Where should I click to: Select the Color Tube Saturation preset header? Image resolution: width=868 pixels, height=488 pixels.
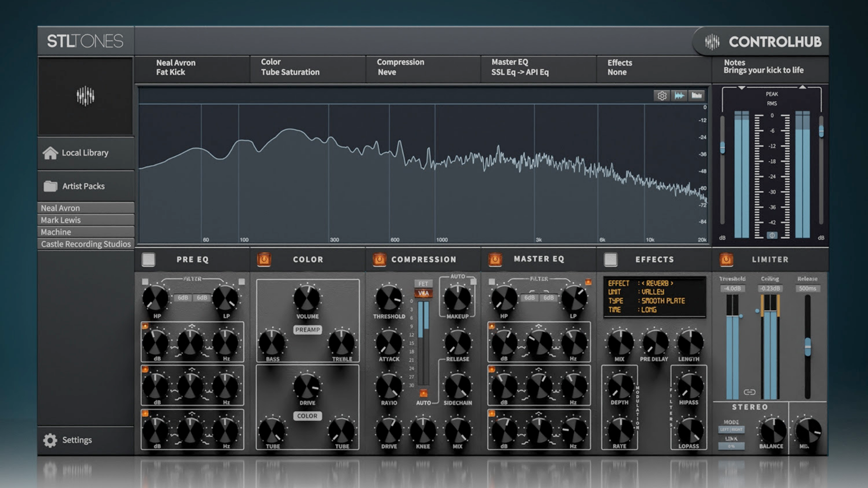click(x=307, y=68)
